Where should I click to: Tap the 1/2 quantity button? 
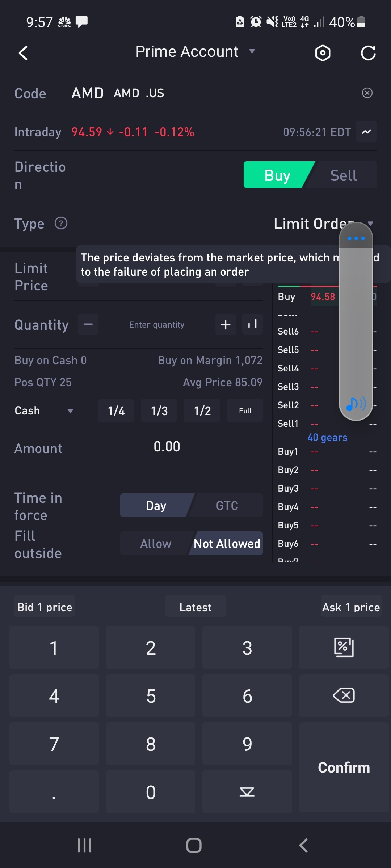pos(202,411)
